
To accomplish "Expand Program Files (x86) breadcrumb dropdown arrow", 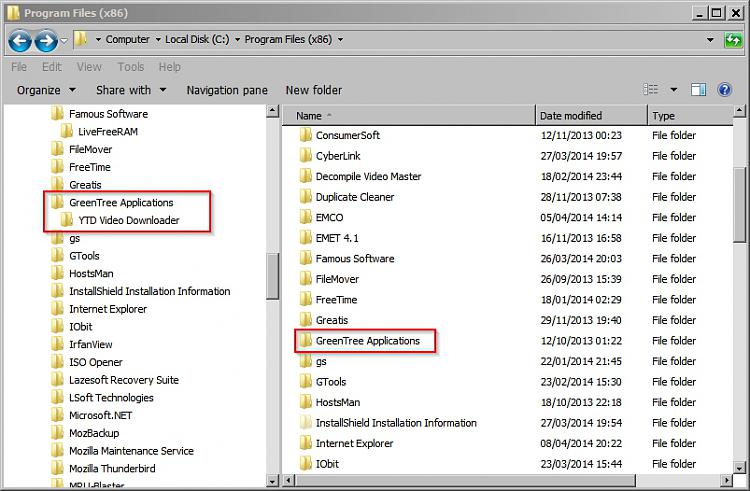I will (340, 40).
